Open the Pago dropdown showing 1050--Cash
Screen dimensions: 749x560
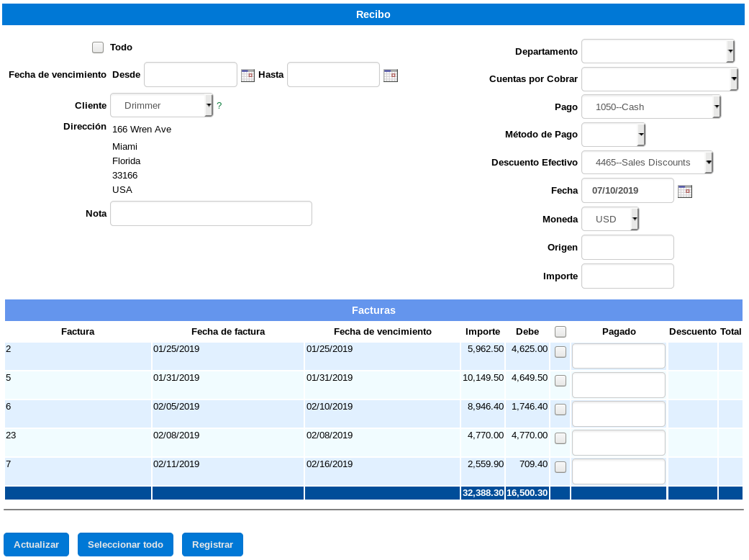pyautogui.click(x=651, y=107)
